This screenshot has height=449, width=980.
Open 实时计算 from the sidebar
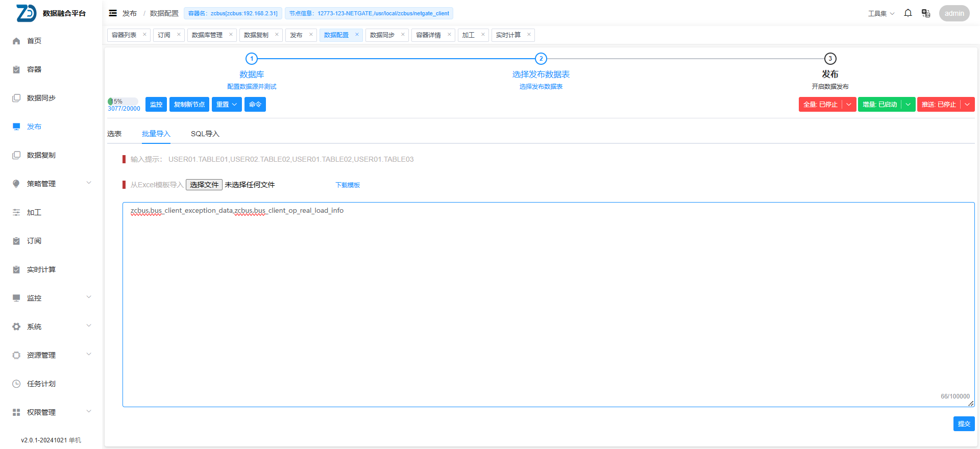(41, 269)
